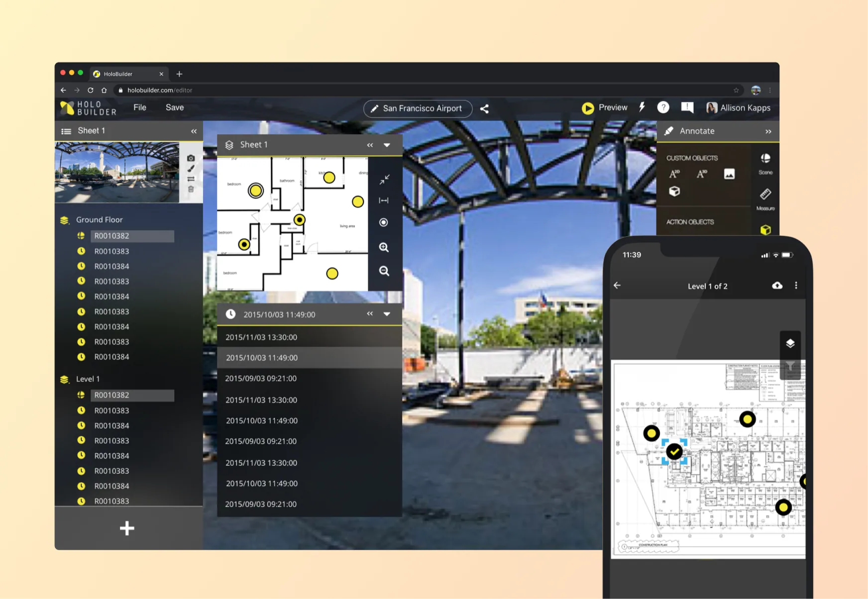The image size is (868, 599).
Task: Click the lightning bolt icon in top bar
Action: point(642,107)
